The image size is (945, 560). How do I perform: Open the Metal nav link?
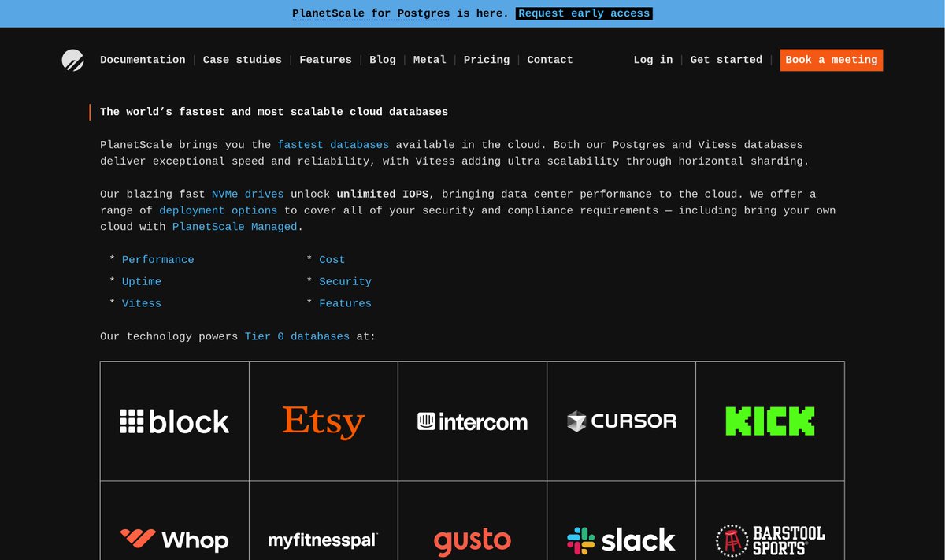430,60
